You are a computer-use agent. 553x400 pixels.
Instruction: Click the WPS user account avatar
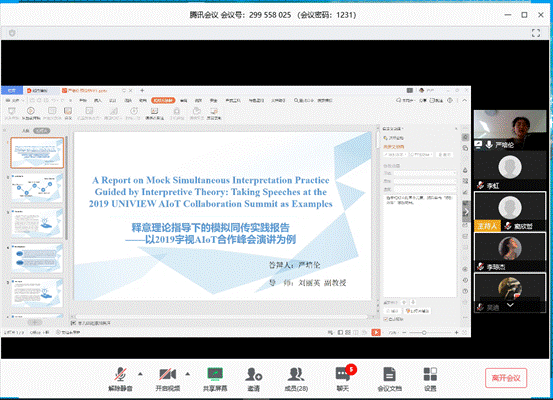[x=421, y=91]
